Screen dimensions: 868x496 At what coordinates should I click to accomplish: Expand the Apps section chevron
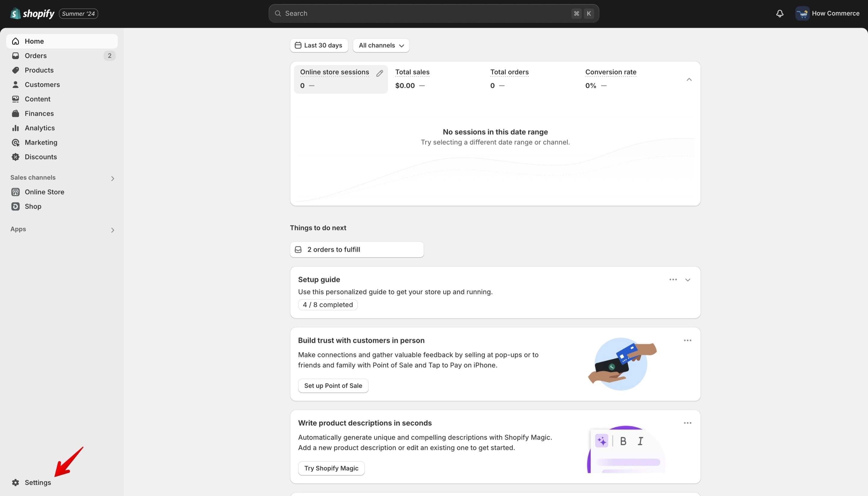point(112,230)
